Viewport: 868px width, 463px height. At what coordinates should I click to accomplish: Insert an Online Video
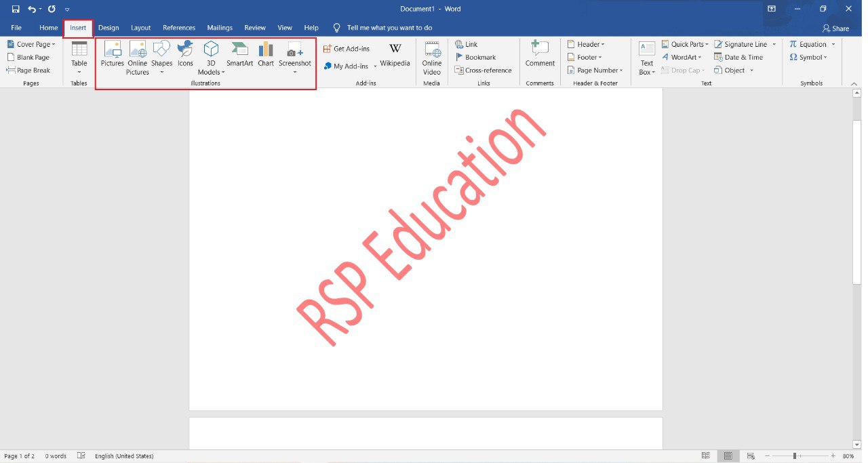pyautogui.click(x=432, y=58)
